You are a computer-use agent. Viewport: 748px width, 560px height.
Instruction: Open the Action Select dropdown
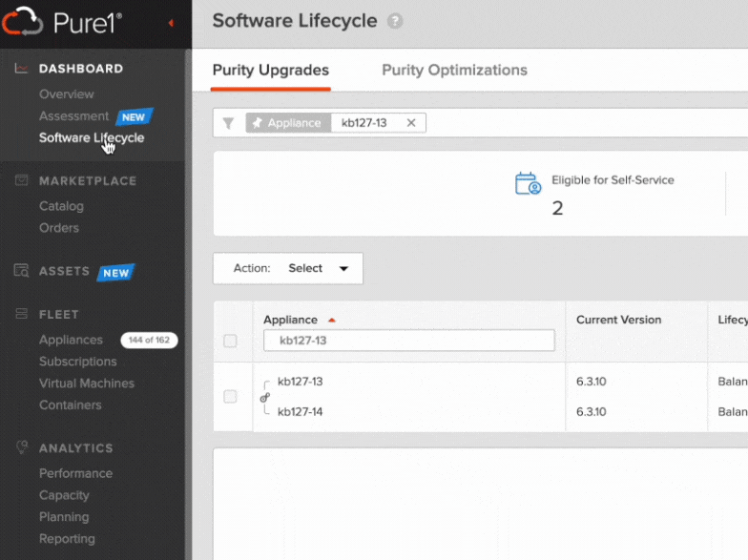(288, 269)
